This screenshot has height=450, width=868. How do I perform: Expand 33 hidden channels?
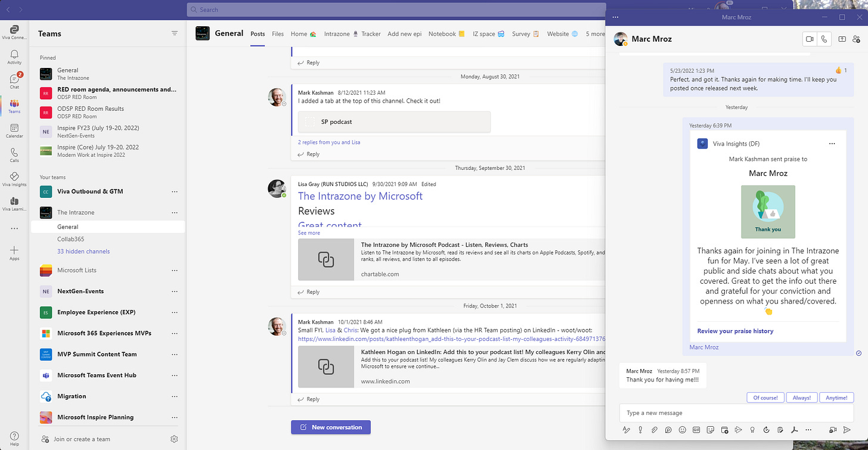click(x=83, y=252)
